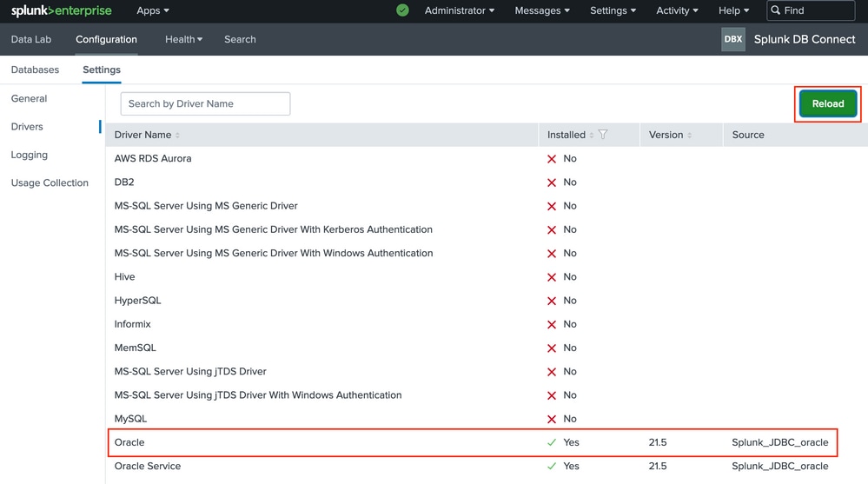Open Logging settings in sidebar
The image size is (868, 484).
point(30,155)
